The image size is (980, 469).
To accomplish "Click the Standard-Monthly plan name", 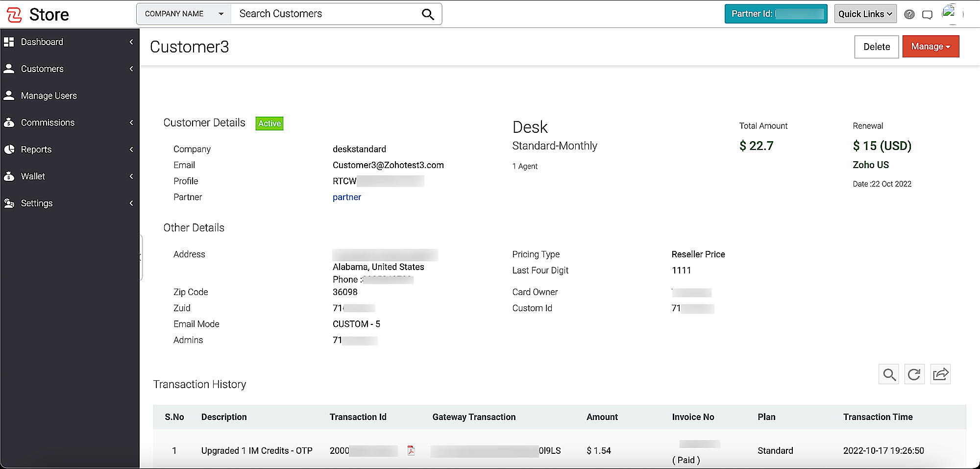I will tap(555, 146).
